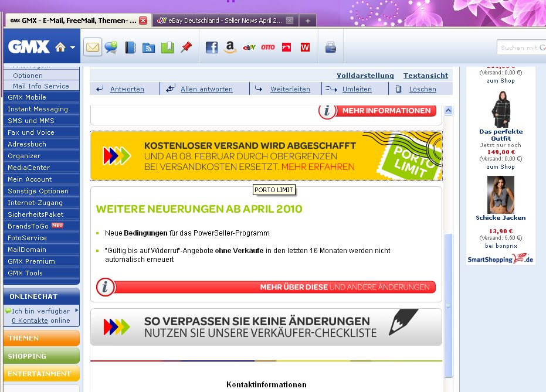This screenshot has height=392, width=546.
Task: Open SicherheitsPaket in sidebar
Action: coord(42,214)
